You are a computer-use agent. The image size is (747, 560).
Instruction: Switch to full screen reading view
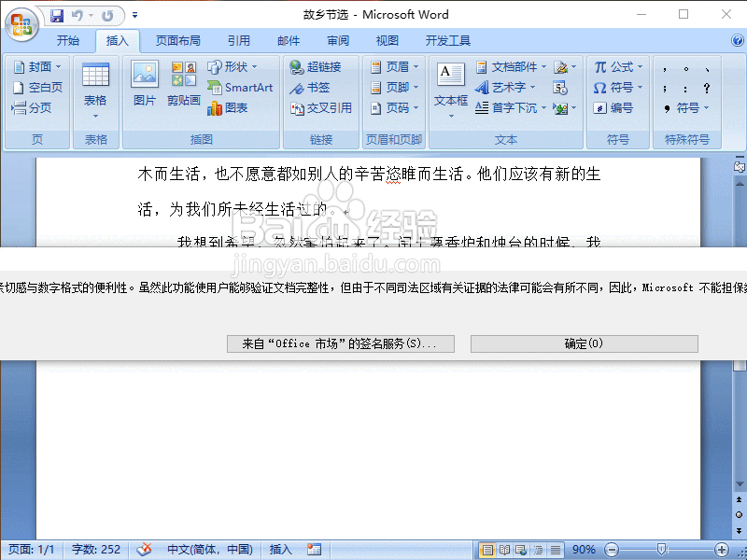pos(502,550)
